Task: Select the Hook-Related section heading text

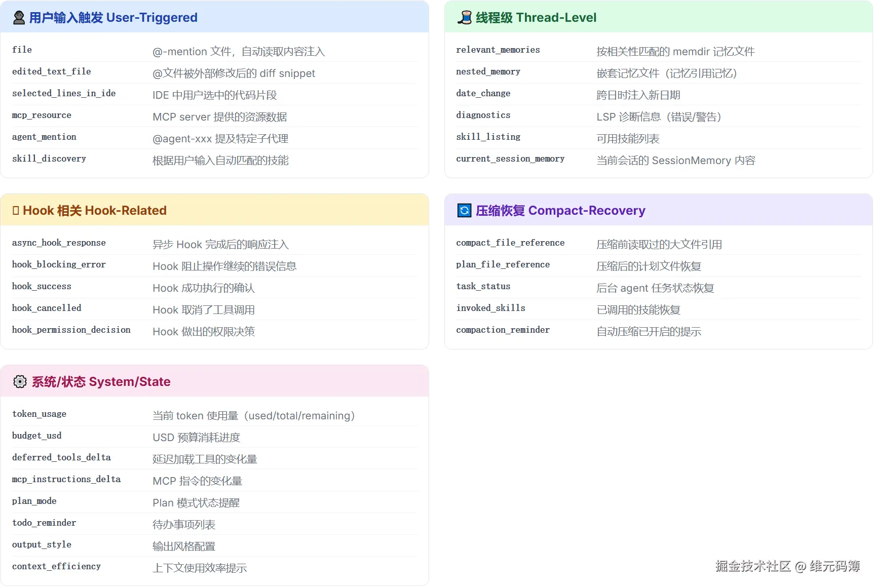Action: pos(95,211)
